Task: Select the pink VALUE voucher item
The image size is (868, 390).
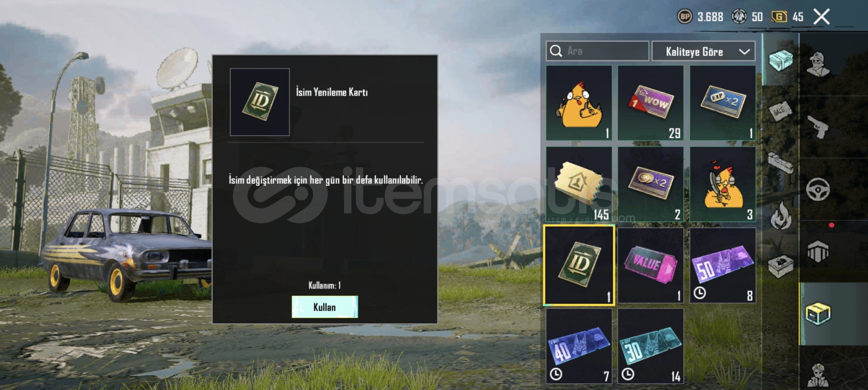Action: [x=651, y=265]
